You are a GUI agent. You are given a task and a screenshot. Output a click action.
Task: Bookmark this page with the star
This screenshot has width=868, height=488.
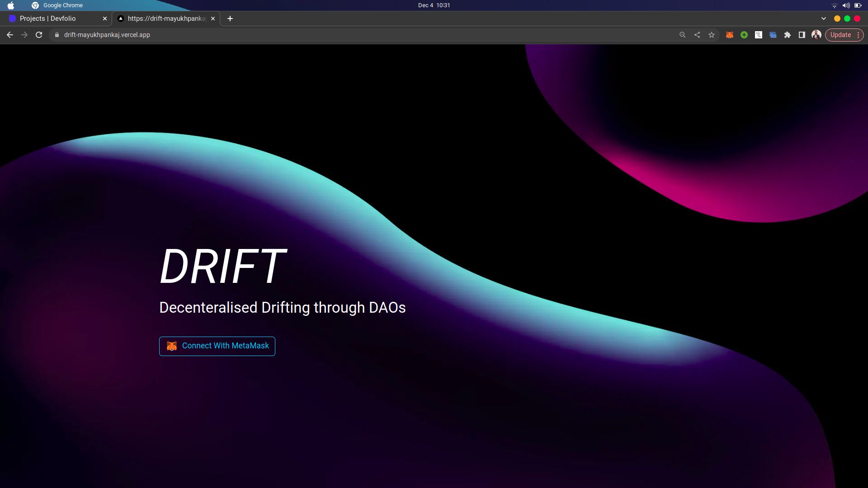click(712, 35)
